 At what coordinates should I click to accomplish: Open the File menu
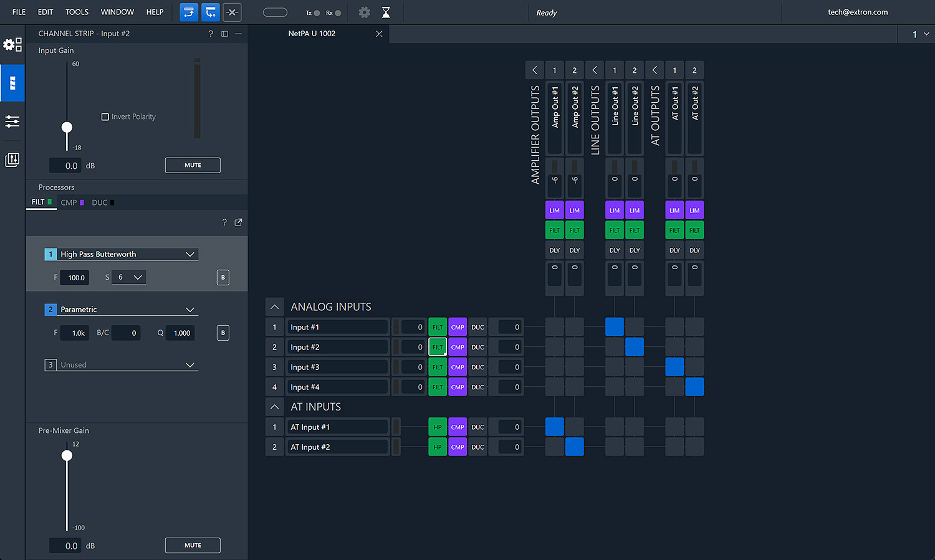coord(19,12)
